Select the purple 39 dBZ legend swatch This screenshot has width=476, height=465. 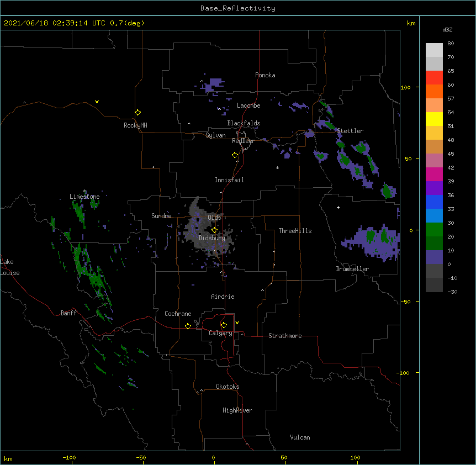pyautogui.click(x=434, y=188)
